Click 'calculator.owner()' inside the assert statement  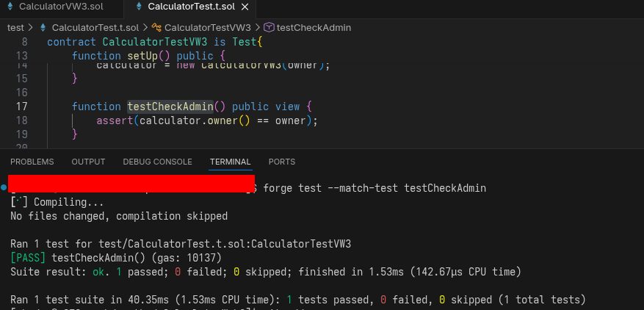pos(195,120)
